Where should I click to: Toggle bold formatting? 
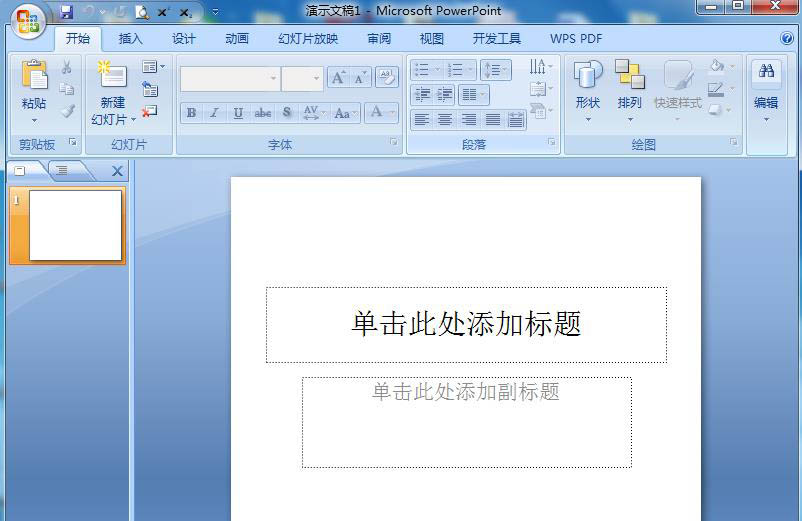pos(191,113)
